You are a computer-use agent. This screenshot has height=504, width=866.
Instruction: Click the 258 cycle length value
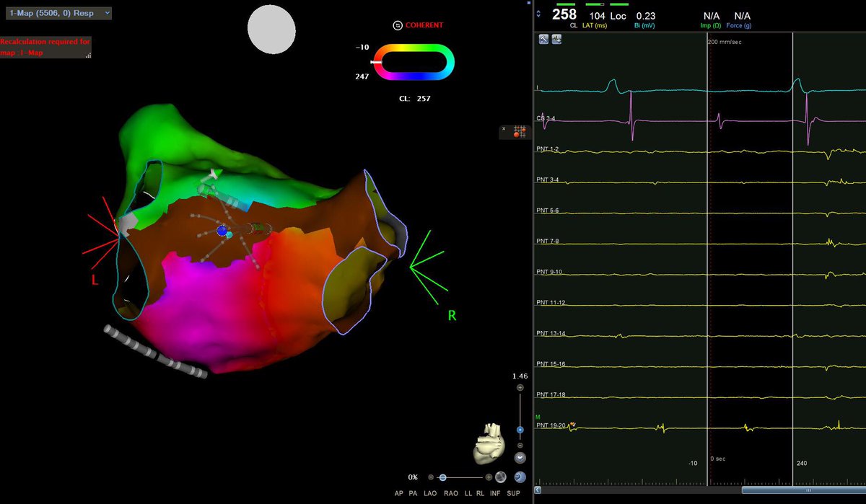tap(564, 14)
